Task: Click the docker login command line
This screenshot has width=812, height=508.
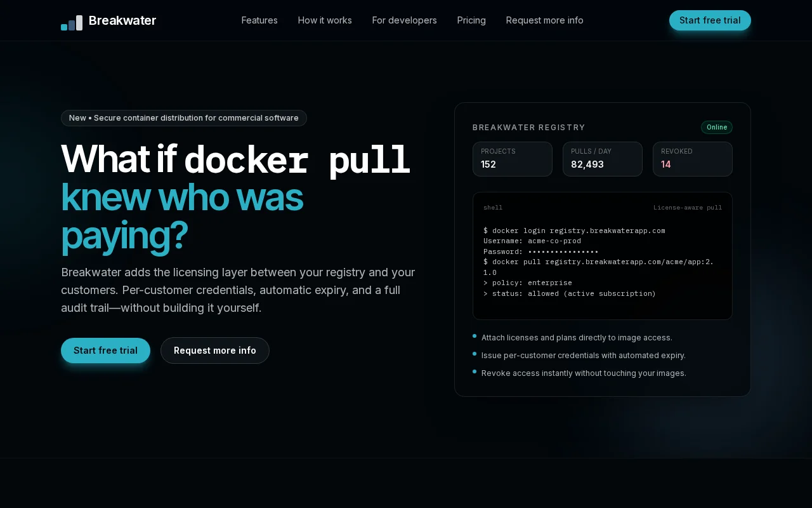Action: (574, 231)
